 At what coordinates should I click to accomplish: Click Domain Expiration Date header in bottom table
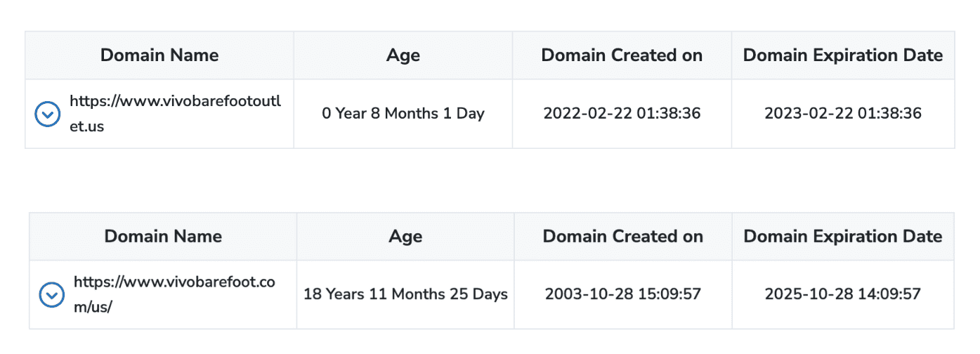pos(843,237)
